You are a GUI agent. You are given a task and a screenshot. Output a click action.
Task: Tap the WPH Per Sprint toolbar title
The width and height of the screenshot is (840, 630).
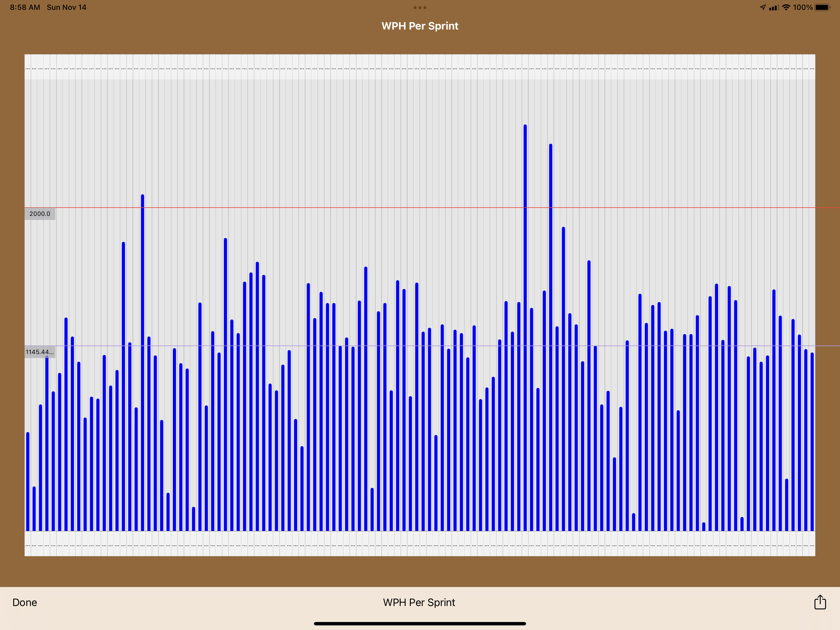pyautogui.click(x=419, y=602)
